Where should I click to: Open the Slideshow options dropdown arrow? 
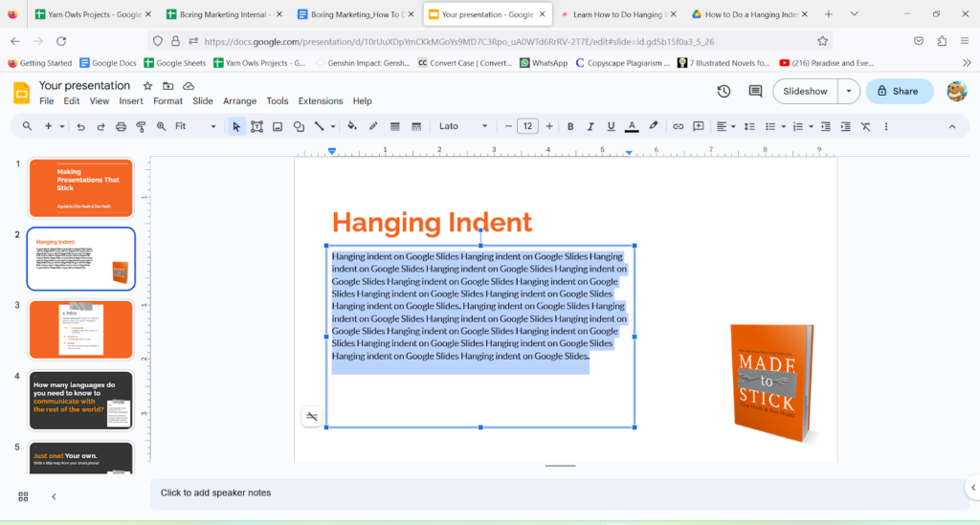click(x=848, y=91)
